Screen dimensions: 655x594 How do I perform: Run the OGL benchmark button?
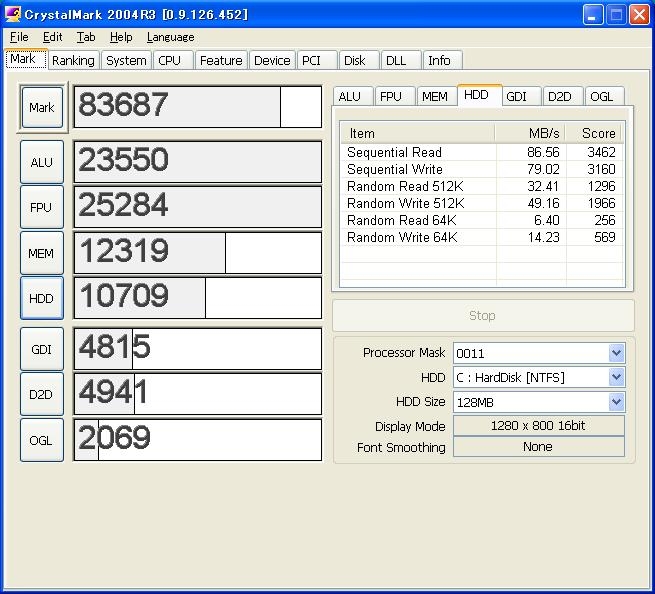pos(41,440)
